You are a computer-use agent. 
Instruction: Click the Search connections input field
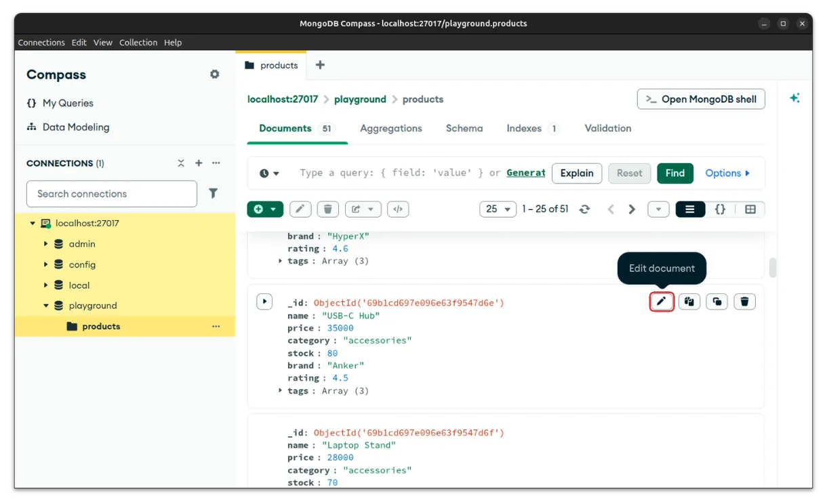pyautogui.click(x=112, y=194)
